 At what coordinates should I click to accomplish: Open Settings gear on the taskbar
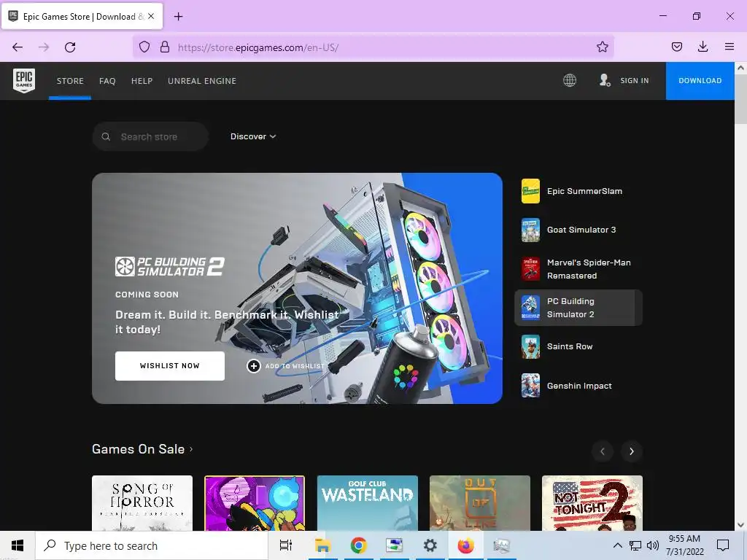click(x=430, y=545)
